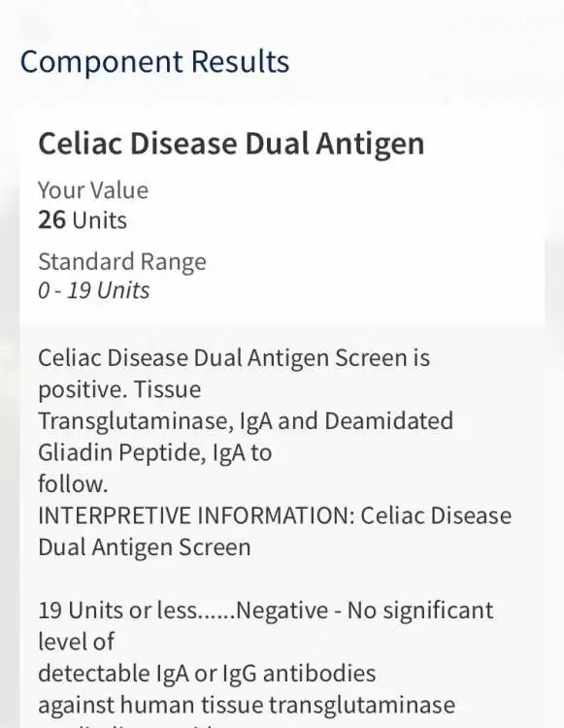Click the '19 Units or less' Negative line
This screenshot has height=728, width=564.
point(266,611)
